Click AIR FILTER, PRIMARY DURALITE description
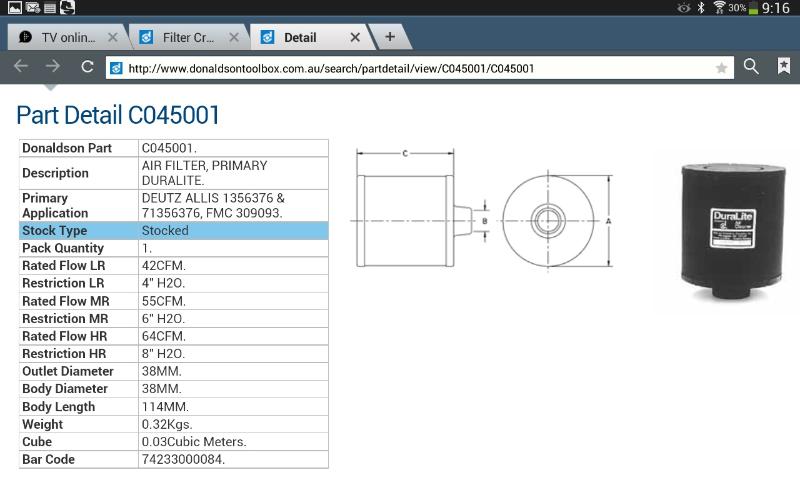The image size is (800, 500). [x=205, y=173]
